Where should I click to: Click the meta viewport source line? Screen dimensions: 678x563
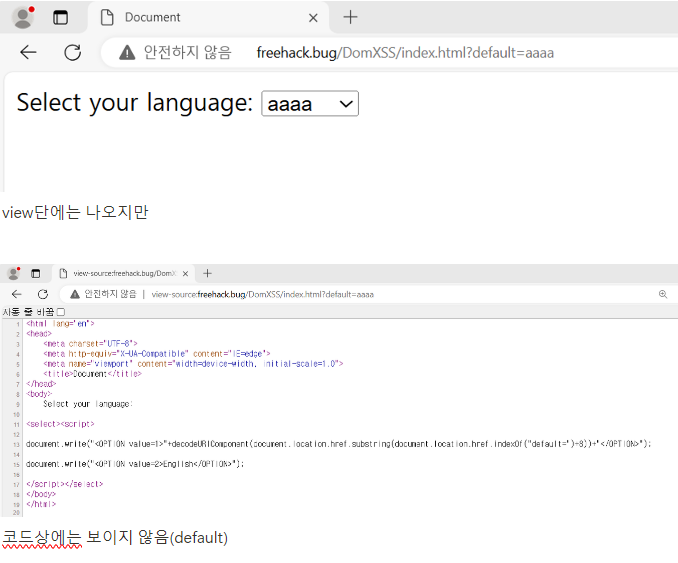[x=193, y=364]
